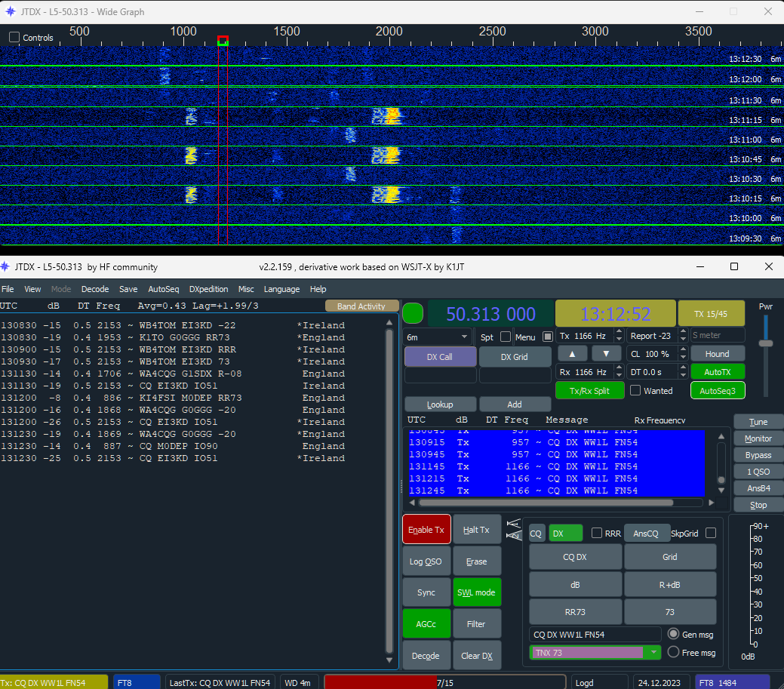784x689 pixels.
Task: Increase Tx 1166 Hz spinner value
Action: click(619, 332)
